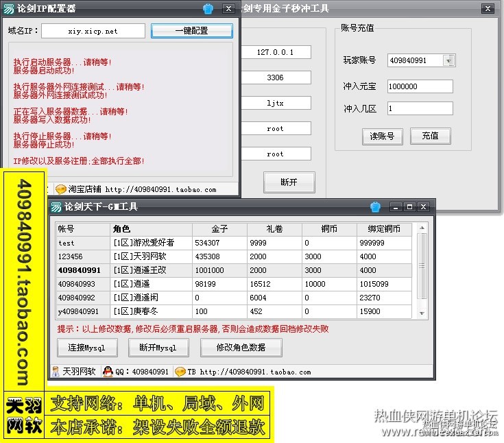Click the QQ penguin icon in status bar
Screen dimensions: 504x443
(x=108, y=372)
